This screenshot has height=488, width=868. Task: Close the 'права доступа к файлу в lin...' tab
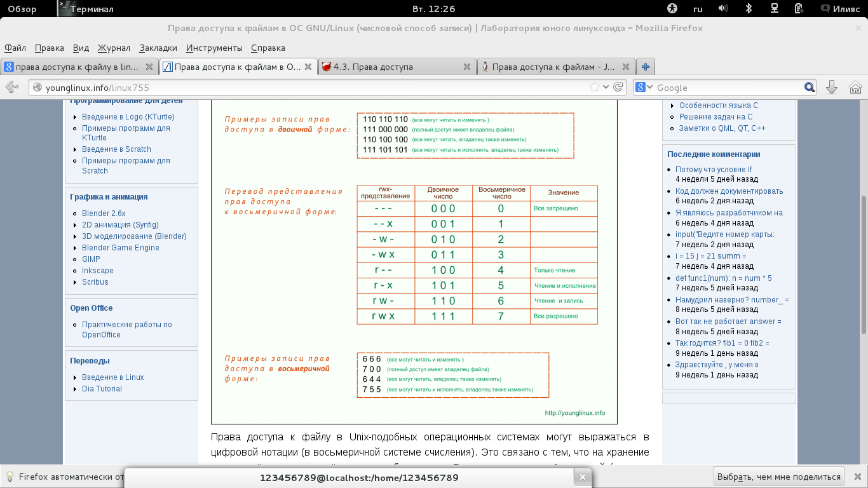coord(149,67)
